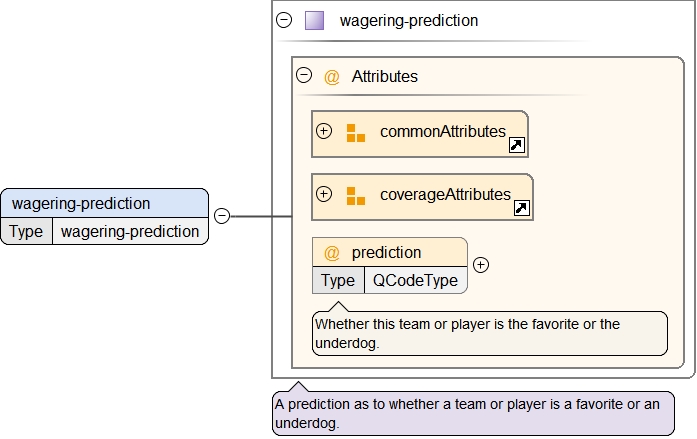Click the purple complex type icon
Screen dimensions: 697x439
[314, 20]
